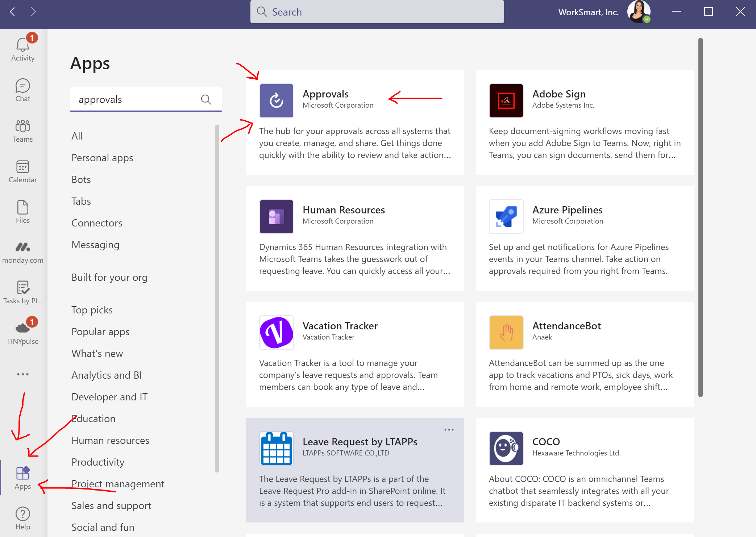Open Analytics and BI category

[107, 375]
